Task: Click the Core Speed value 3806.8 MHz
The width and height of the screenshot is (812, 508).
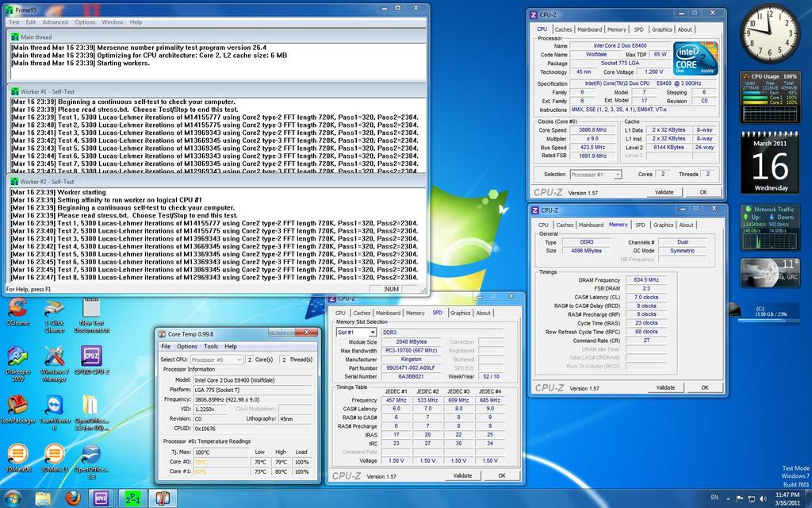Action: click(x=594, y=130)
